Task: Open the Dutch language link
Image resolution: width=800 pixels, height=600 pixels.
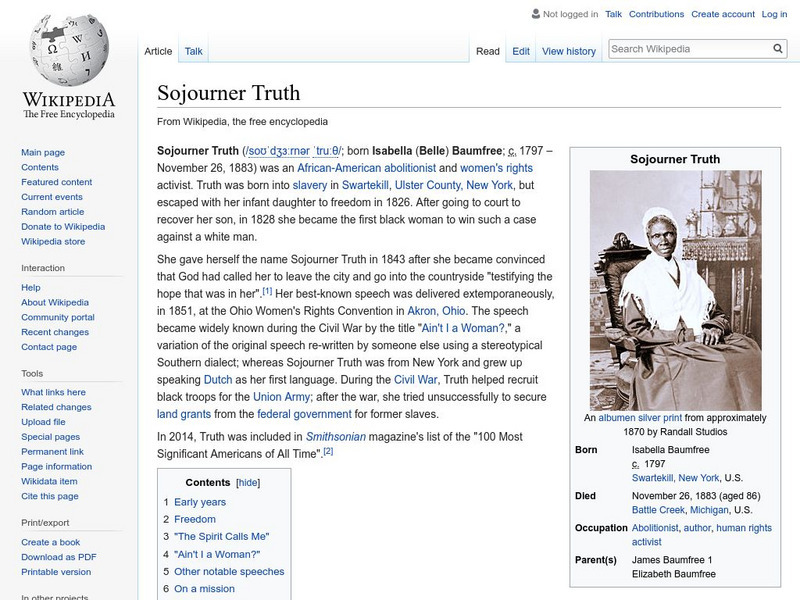Action: (218, 380)
